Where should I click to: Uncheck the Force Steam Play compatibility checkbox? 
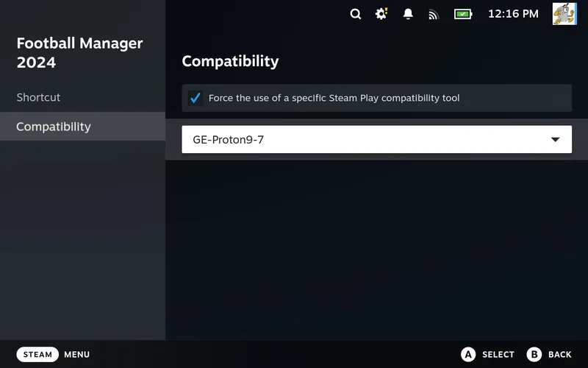point(196,98)
